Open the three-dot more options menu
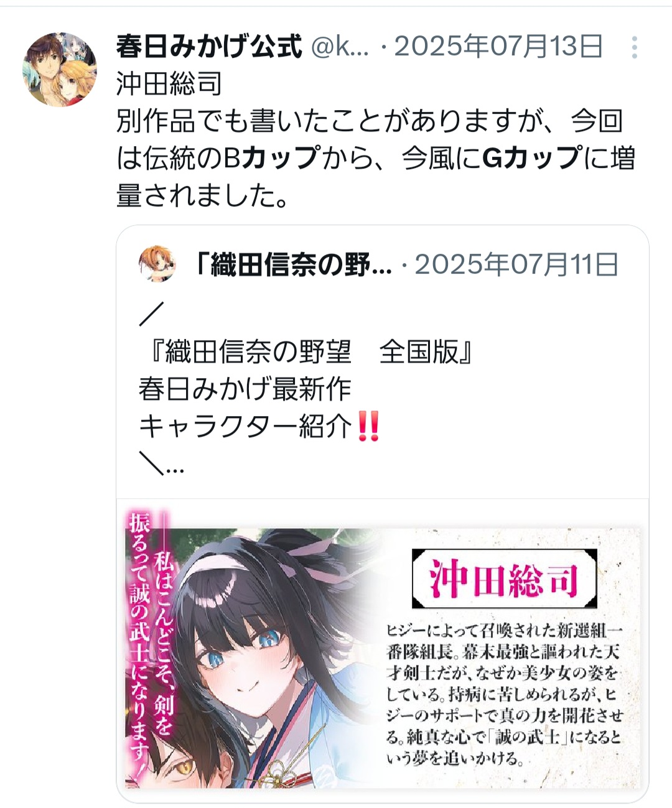The image size is (672, 808). 634,47
